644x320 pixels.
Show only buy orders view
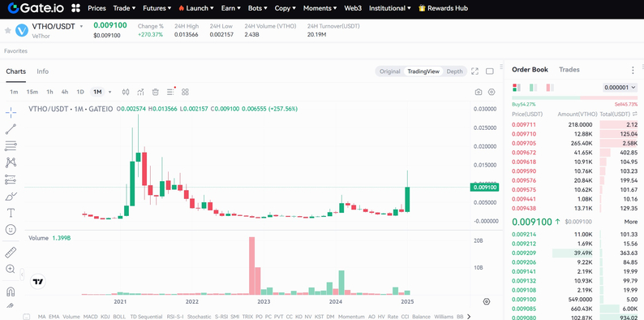533,88
